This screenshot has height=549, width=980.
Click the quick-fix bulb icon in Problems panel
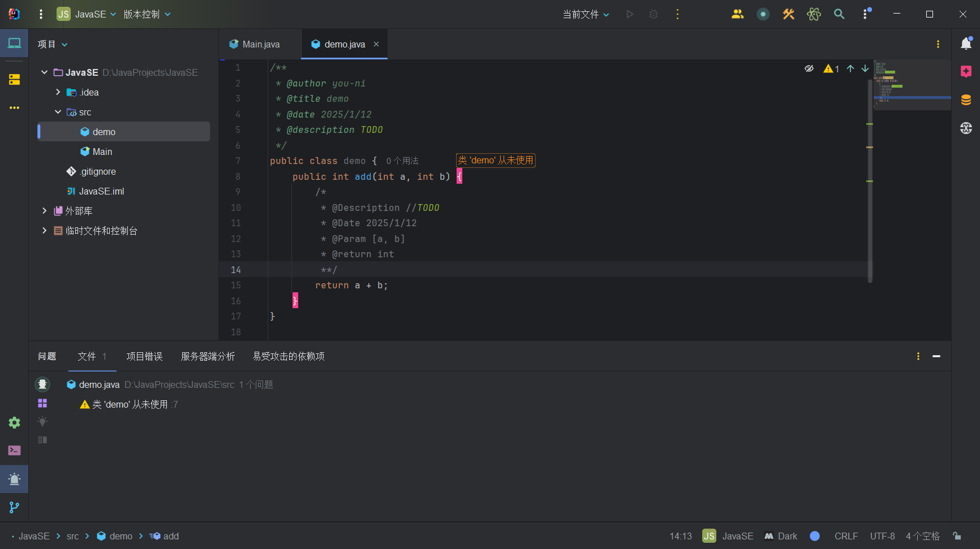42,421
